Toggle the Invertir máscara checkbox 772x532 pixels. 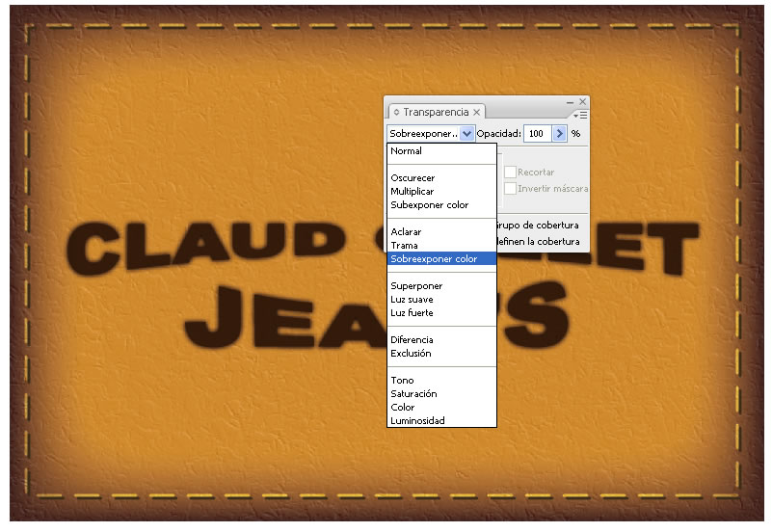click(x=511, y=189)
